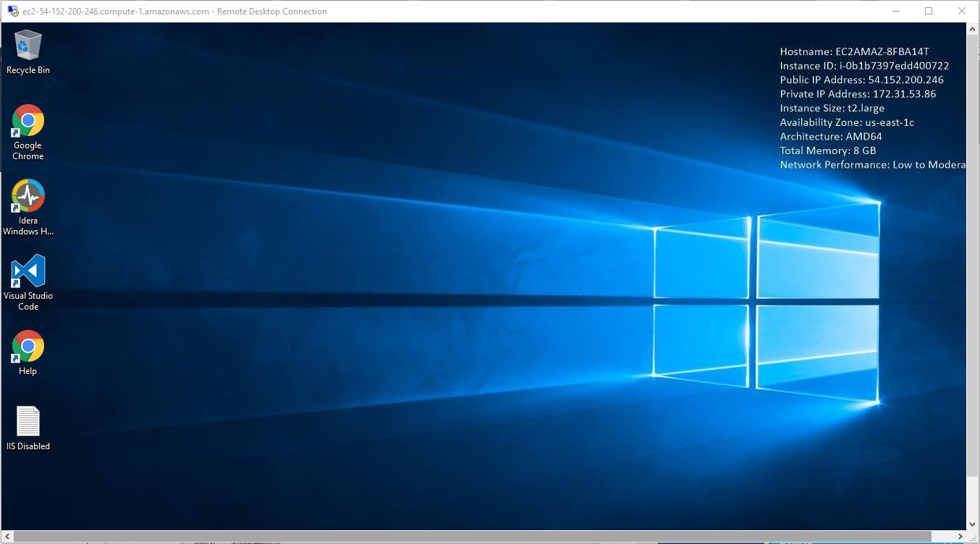Click the horizontal scrollbar right arrow
This screenshot has width=980, height=544.
click(960, 537)
